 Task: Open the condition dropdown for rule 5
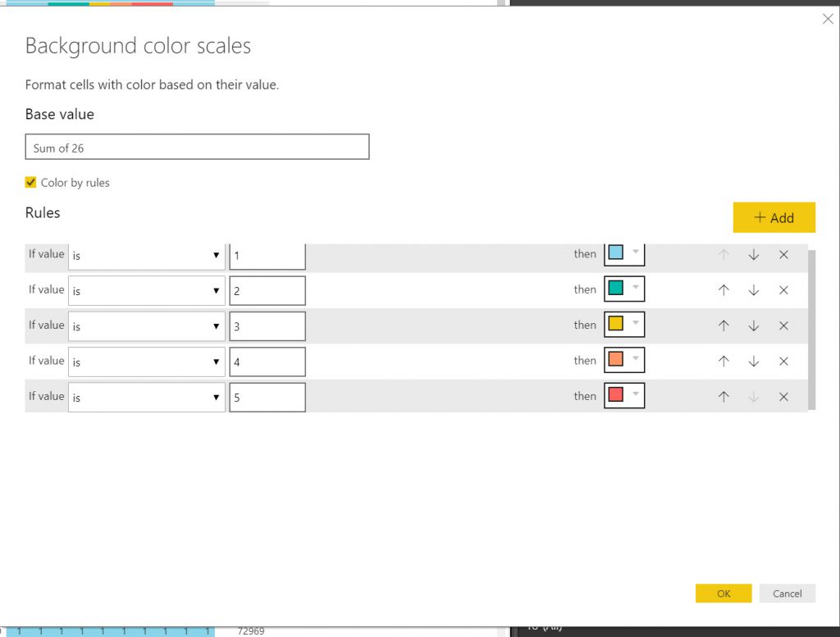pos(146,398)
